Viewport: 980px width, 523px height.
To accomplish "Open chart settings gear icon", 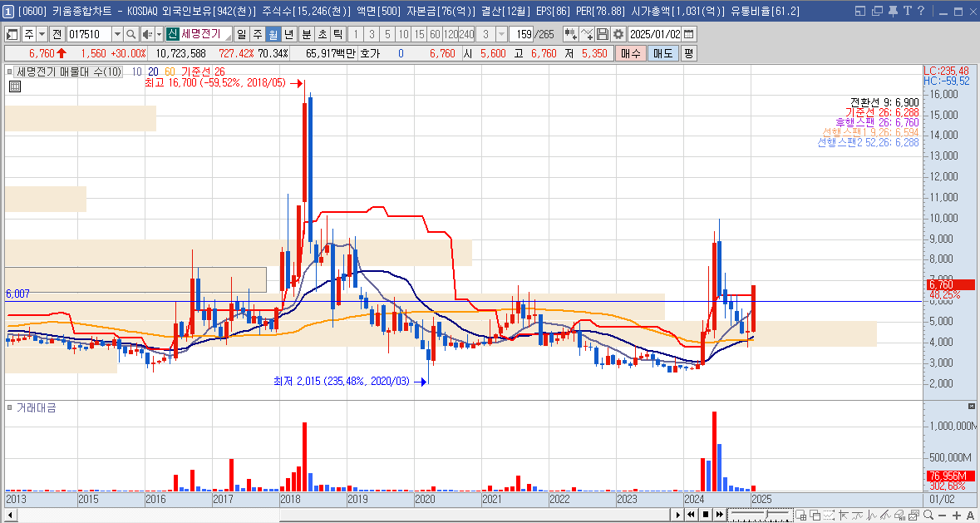I will coord(618,34).
